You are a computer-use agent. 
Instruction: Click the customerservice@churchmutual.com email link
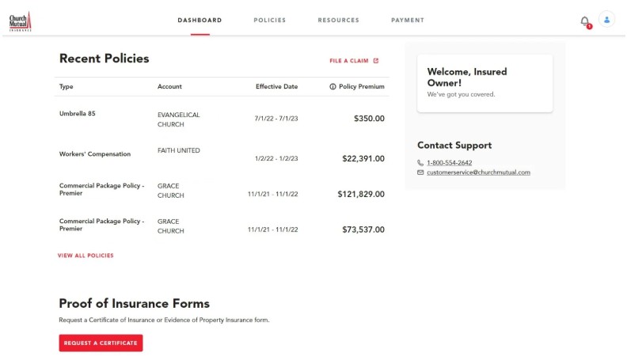tap(478, 173)
